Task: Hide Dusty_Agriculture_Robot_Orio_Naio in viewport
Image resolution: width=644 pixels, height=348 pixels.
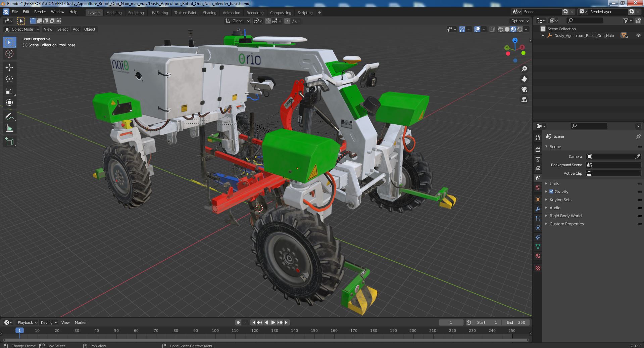Action: [638, 35]
